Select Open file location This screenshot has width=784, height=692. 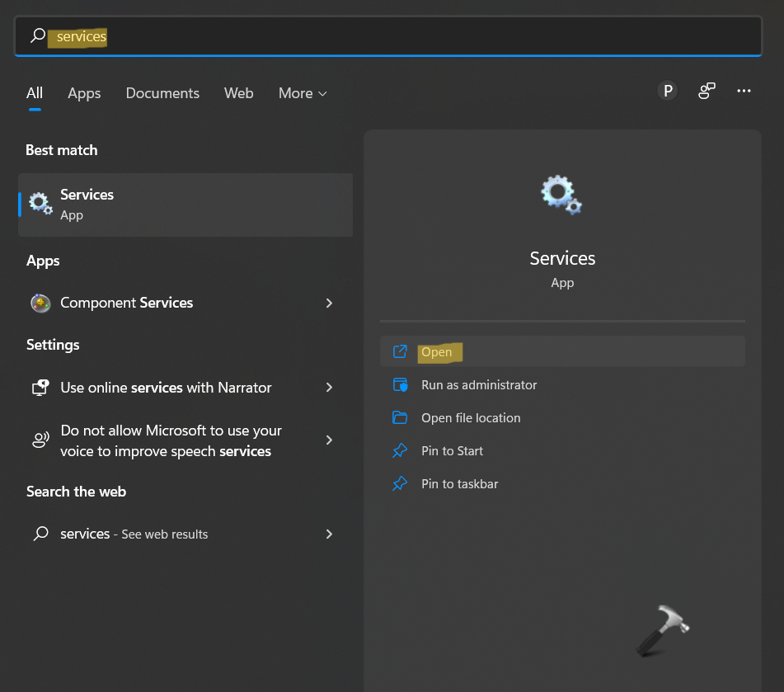pos(470,418)
